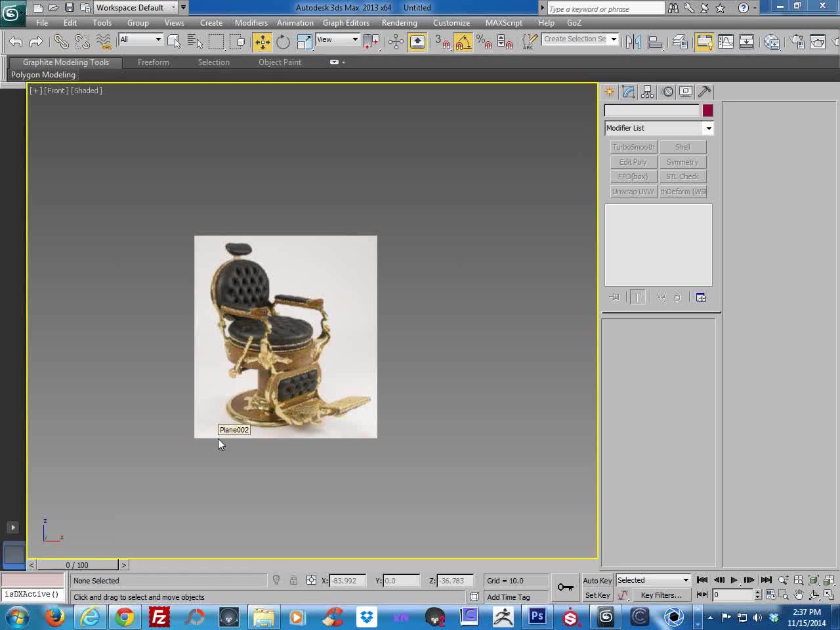Open the Workspace: Default dropdown
This screenshot has width=840, height=630.
click(136, 8)
